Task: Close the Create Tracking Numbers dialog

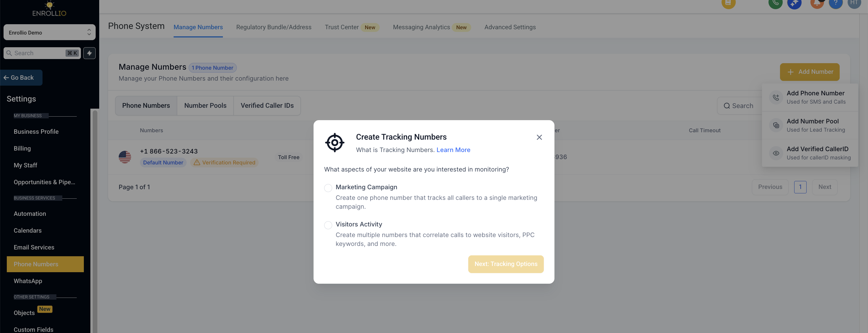Action: click(x=539, y=137)
